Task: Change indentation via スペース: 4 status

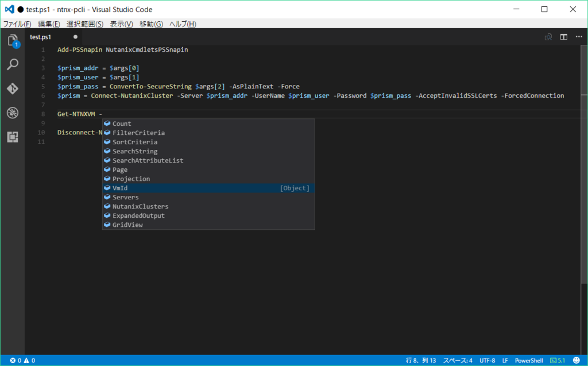Action: click(x=458, y=360)
